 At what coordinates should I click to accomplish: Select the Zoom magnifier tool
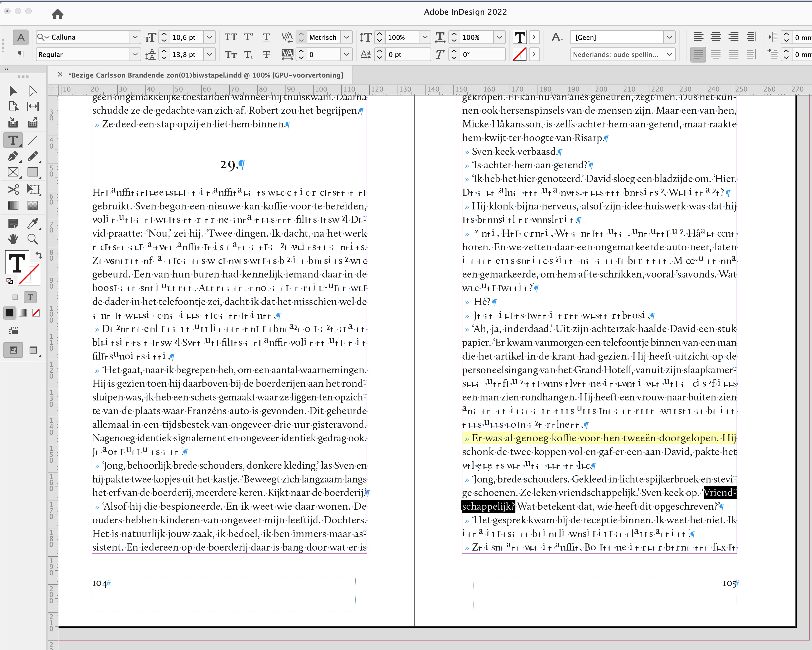click(x=33, y=239)
